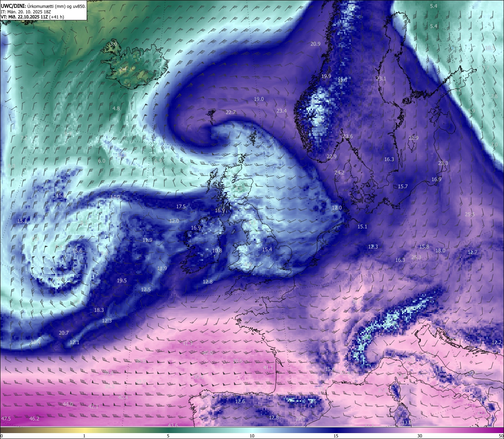This screenshot has width=504, height=439.
Task: Select the 12.2 value over the Balkans
Action: [497, 343]
